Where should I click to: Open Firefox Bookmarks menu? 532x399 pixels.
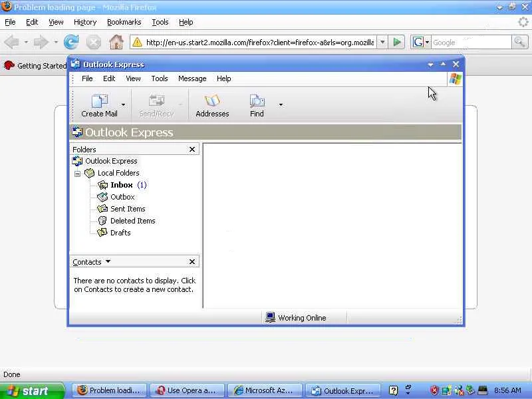click(124, 22)
